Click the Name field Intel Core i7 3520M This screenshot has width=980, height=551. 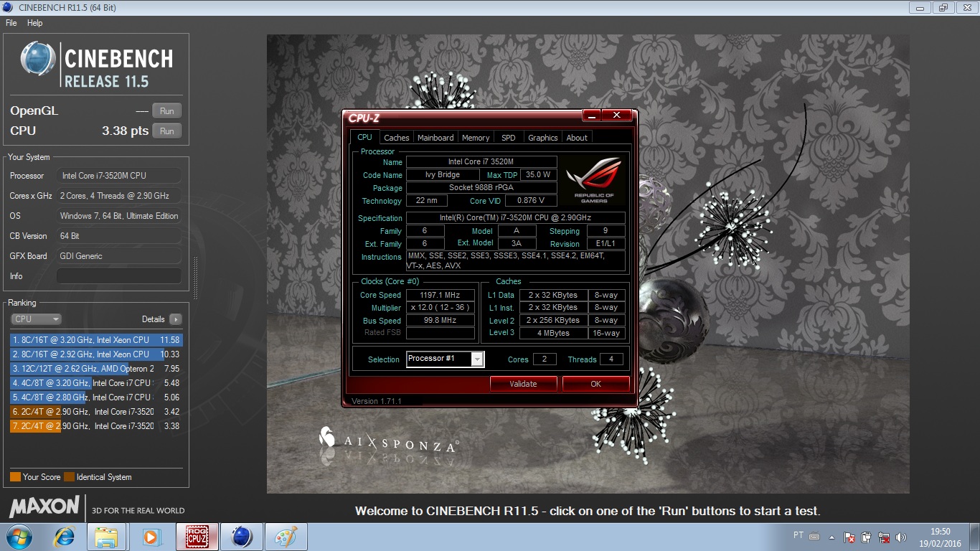pyautogui.click(x=481, y=162)
